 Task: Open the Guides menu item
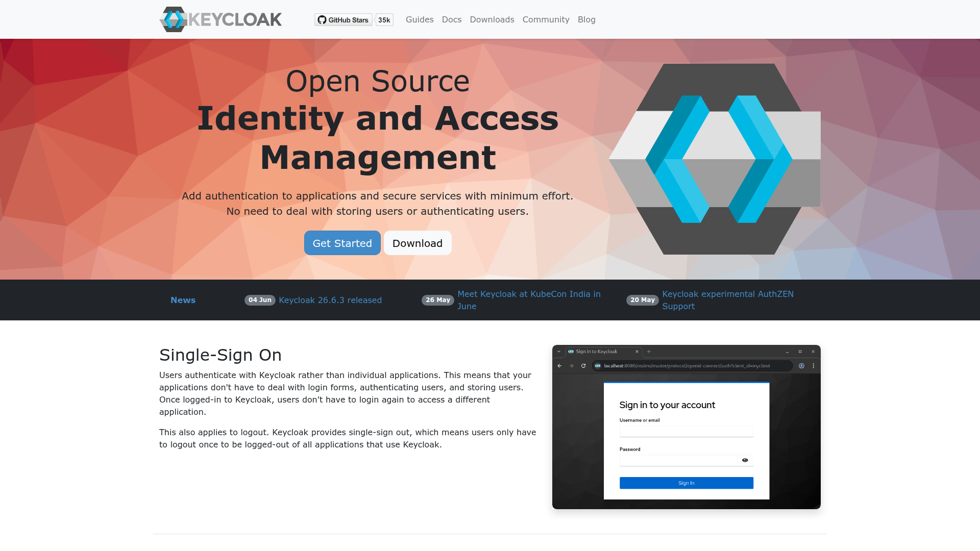tap(420, 19)
